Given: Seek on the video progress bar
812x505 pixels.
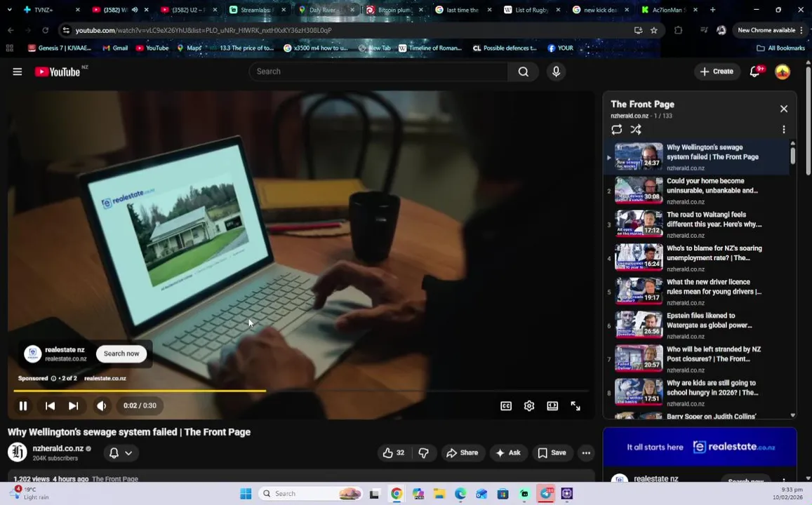Looking at the screenshot, I should 301,391.
